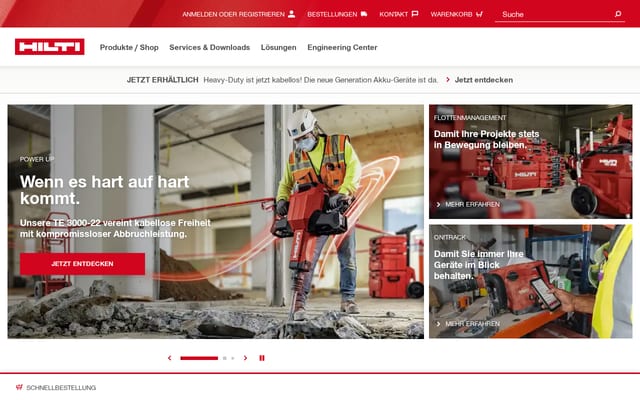Pause the carousel autoplay
This screenshot has height=400, width=640.
pos(262,358)
